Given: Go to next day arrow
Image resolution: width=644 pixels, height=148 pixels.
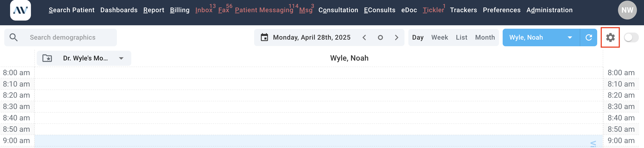Looking at the screenshot, I should tap(397, 37).
